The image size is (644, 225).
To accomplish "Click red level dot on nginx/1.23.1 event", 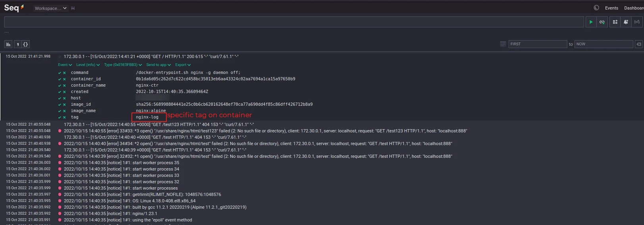I will click(60, 213).
